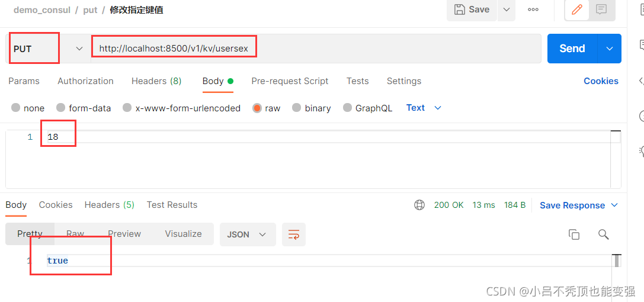Viewport: 644px width, 302px height.
Task: Select the raw body type
Action: coord(267,108)
